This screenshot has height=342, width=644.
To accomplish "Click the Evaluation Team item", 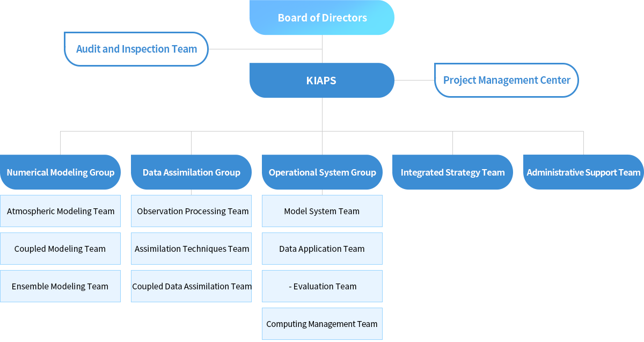I will [x=322, y=286].
